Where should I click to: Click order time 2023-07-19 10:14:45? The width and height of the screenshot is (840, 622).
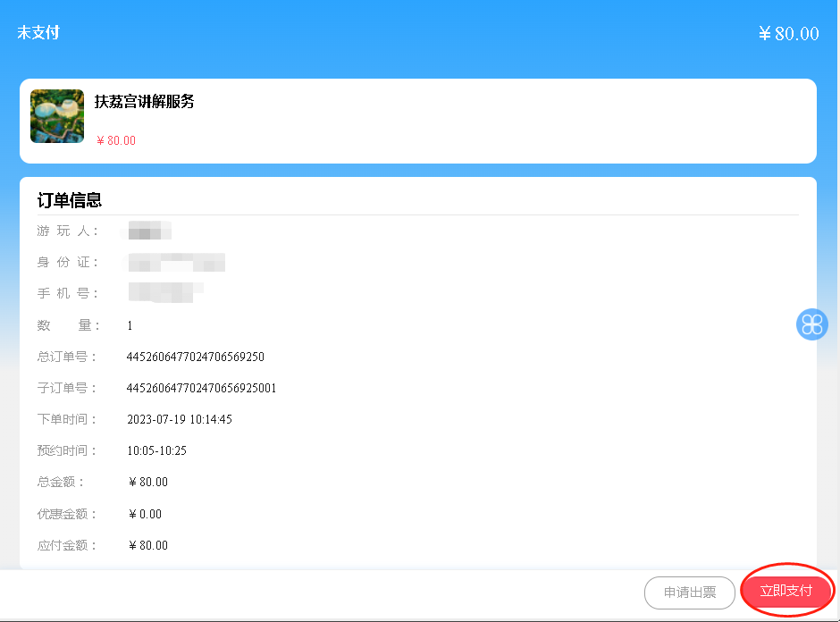click(180, 419)
